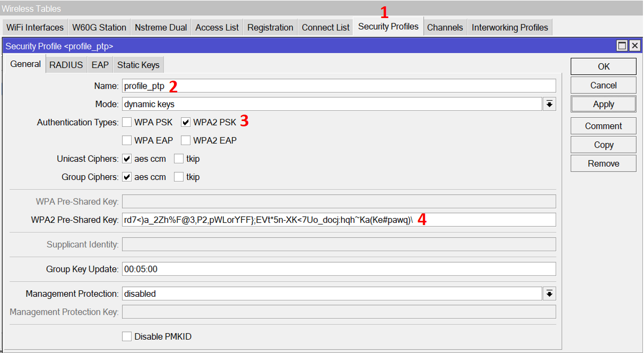Copy the security profile

coord(603,145)
